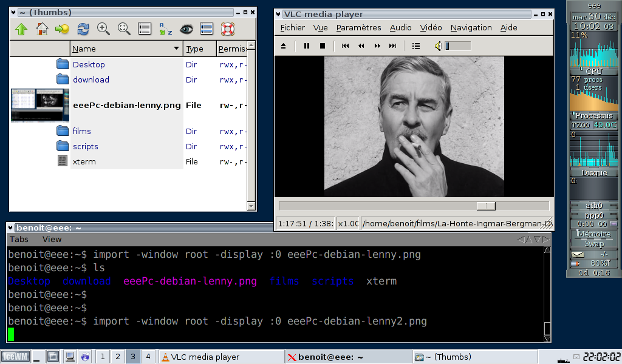Viewport: 622px width, 364px height.
Task: Switch to workspace 1
Action: point(103,357)
